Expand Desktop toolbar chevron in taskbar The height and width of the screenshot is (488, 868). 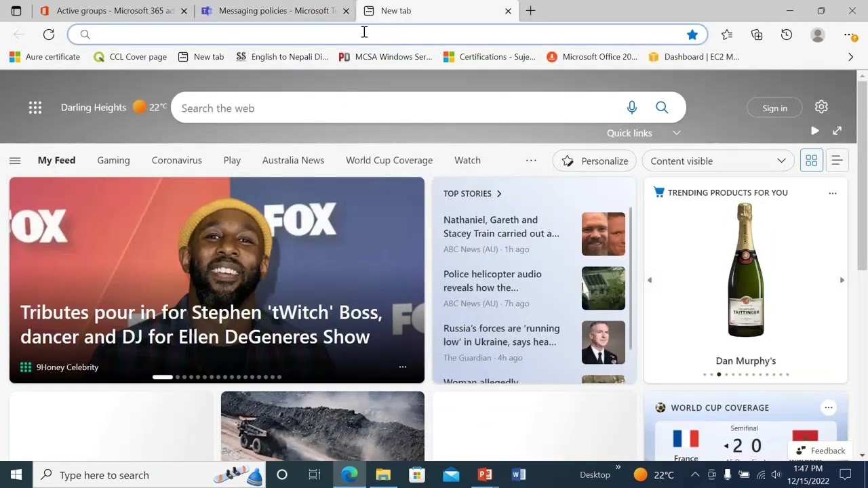(618, 467)
